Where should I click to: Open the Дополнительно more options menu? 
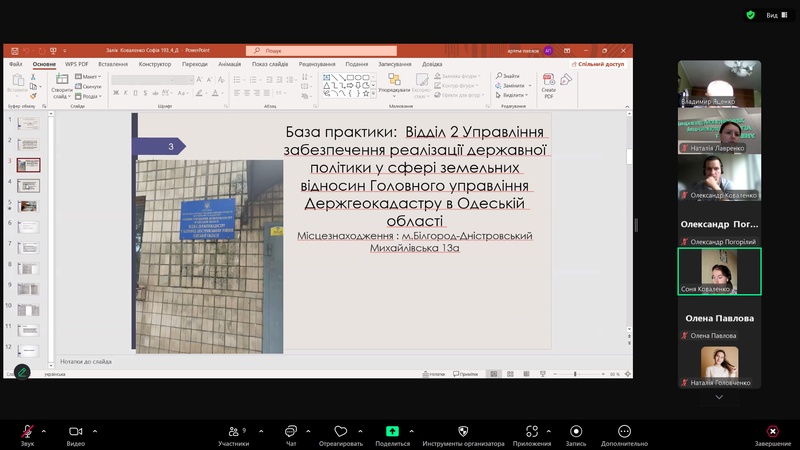[624, 431]
